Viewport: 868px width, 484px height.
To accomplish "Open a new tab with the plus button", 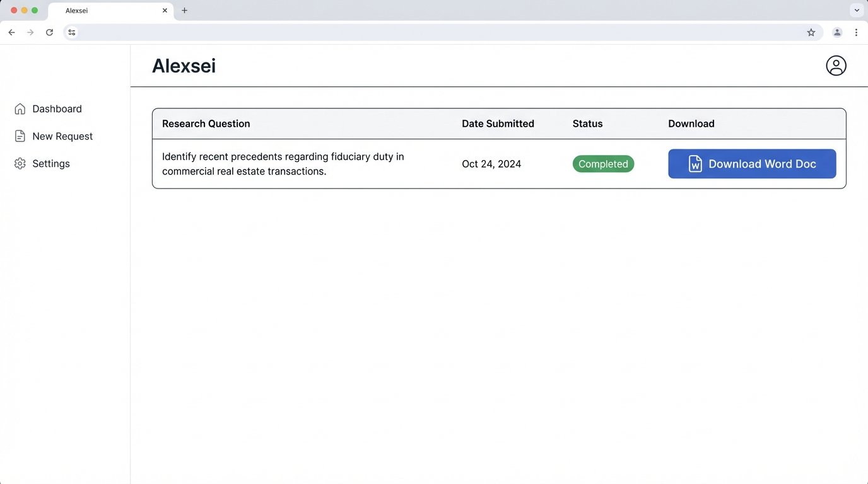I will pos(184,10).
